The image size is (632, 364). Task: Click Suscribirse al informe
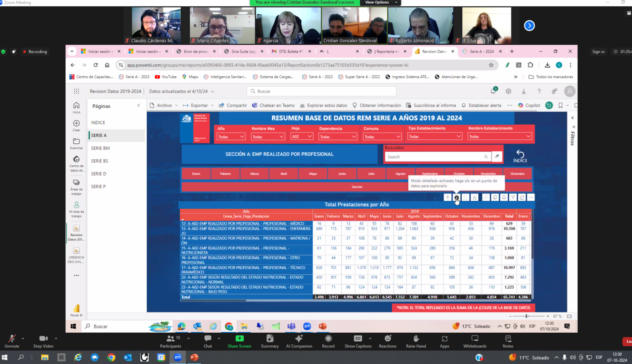(431, 105)
